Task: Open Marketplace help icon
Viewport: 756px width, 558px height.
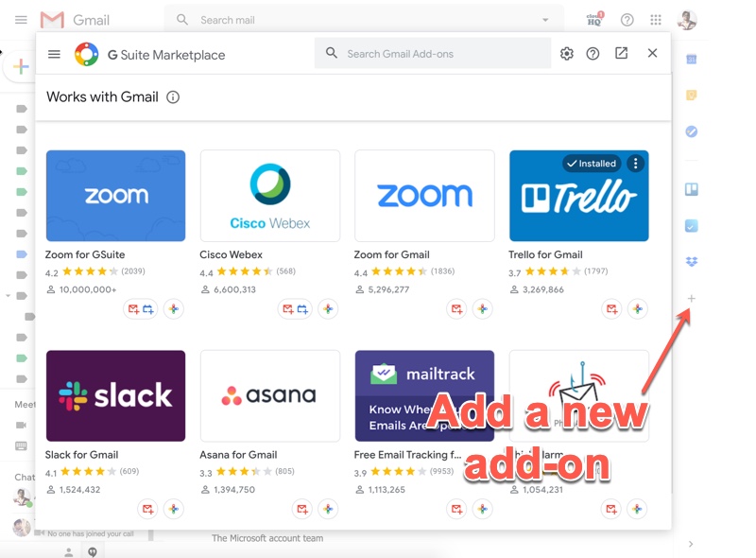Action: point(593,54)
